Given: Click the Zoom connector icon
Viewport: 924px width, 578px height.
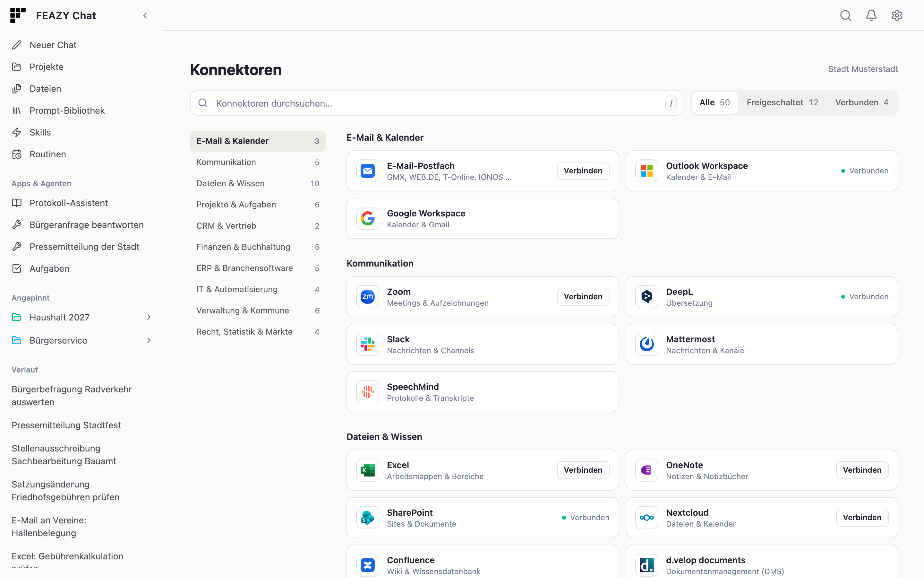Looking at the screenshot, I should point(367,296).
